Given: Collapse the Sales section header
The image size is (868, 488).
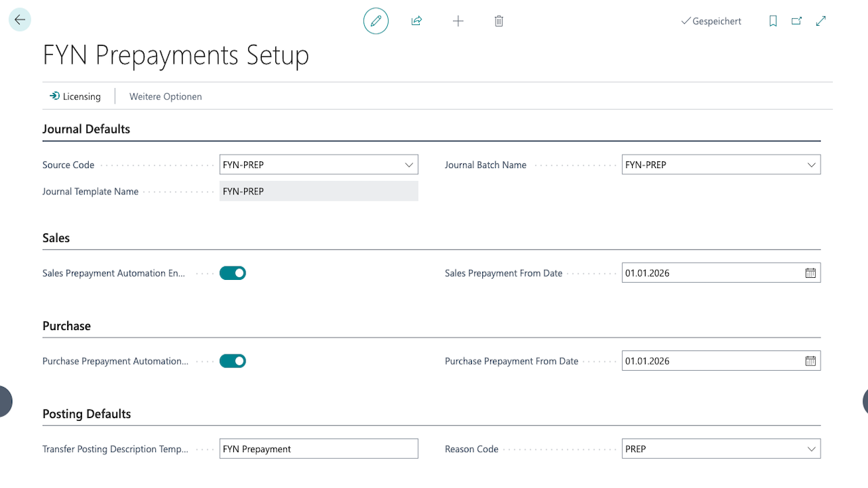Looking at the screenshot, I should [56, 238].
